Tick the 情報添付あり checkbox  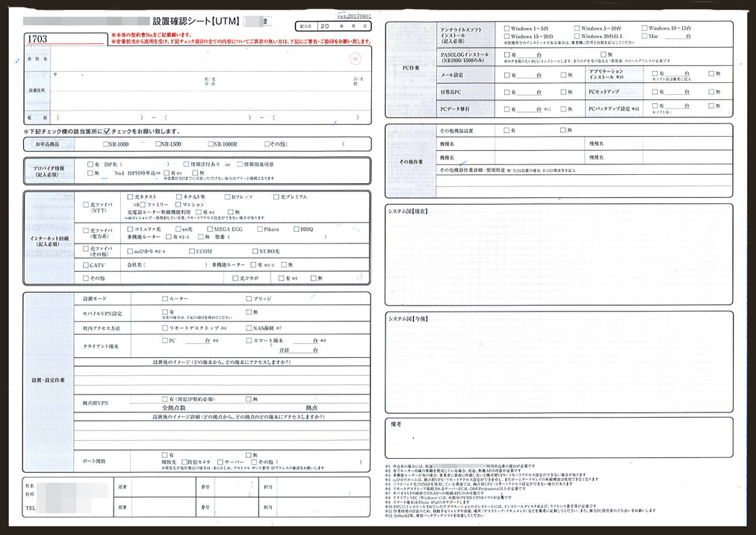click(186, 164)
